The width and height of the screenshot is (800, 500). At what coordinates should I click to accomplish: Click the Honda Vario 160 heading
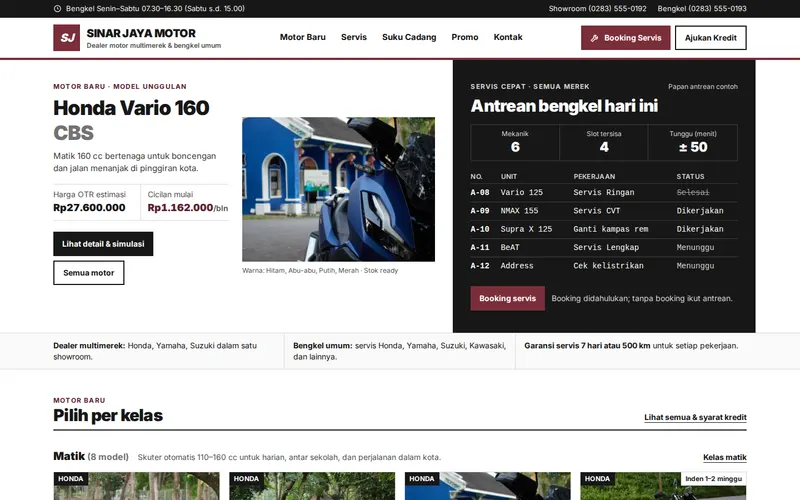click(x=132, y=120)
